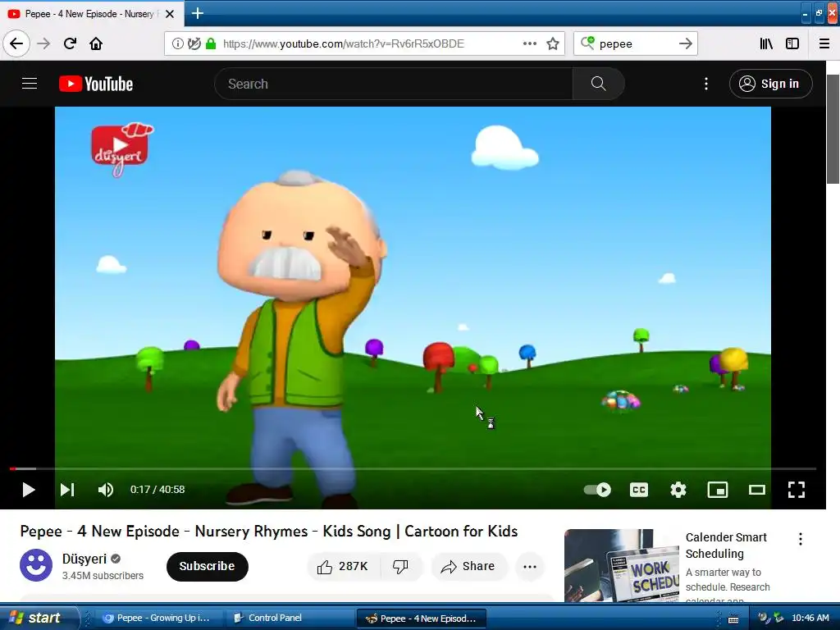Image resolution: width=840 pixels, height=630 pixels.
Task: Open options menu for the Calender ad
Action: (x=801, y=540)
